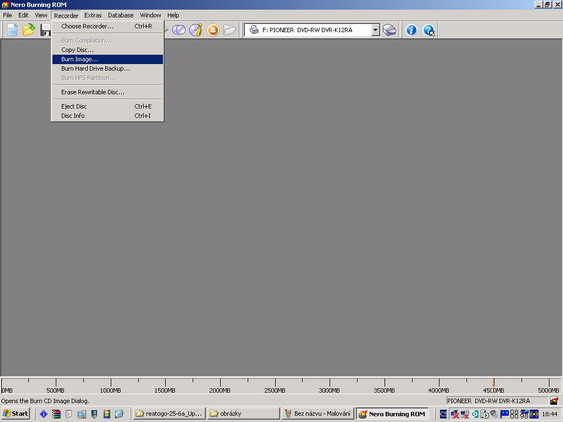563x422 pixels.
Task: Open the Edit menu
Action: [23, 15]
